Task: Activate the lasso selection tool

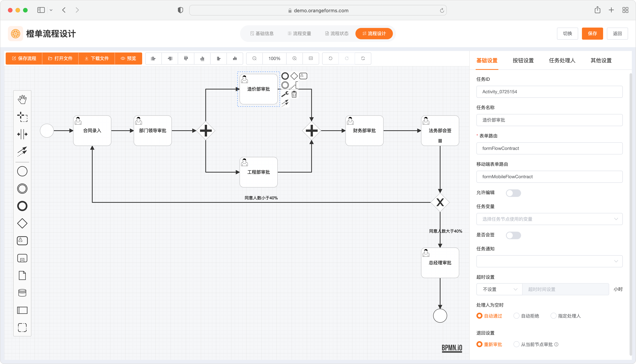Action: tap(22, 117)
